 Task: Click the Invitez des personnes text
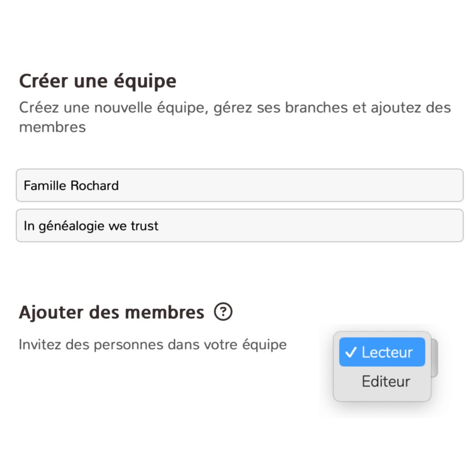click(153, 344)
